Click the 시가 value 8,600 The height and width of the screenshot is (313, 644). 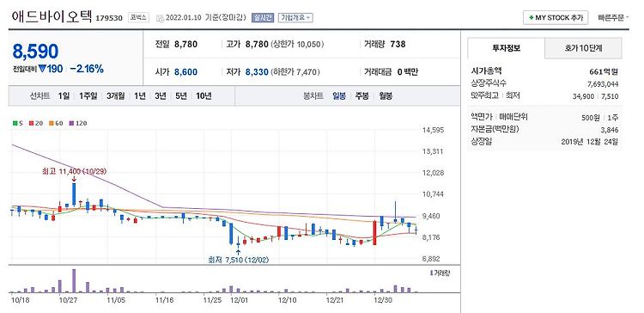(185, 72)
